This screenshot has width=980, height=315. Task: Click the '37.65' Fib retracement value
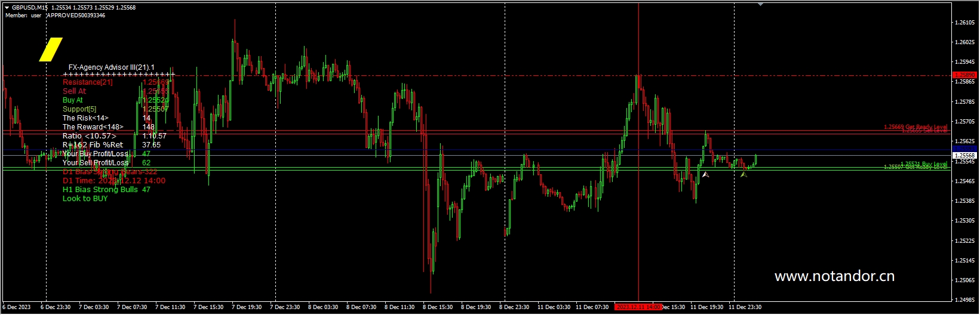click(x=151, y=145)
